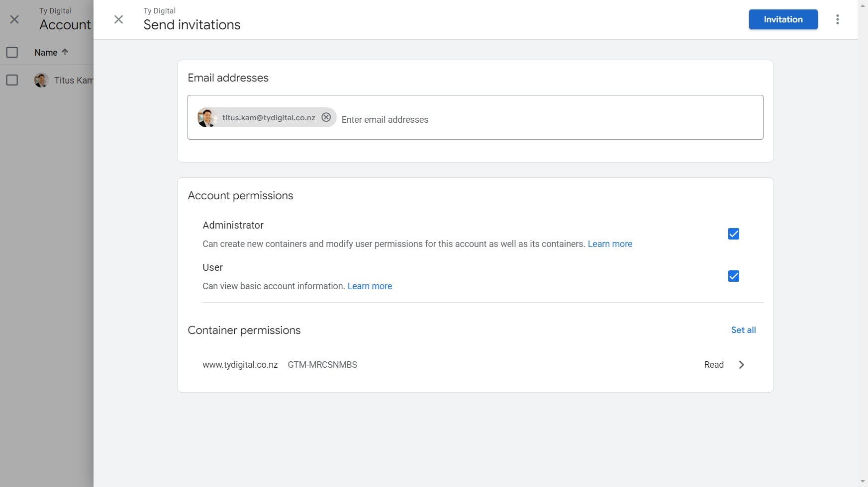Close the Account panel behind
Image resolution: width=868 pixels, height=487 pixels.
tap(14, 19)
